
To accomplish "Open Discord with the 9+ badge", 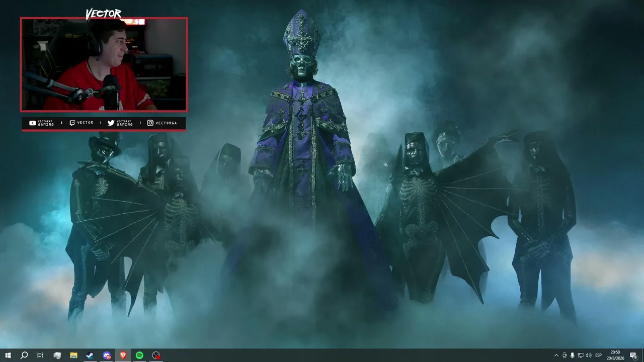I will (x=107, y=355).
